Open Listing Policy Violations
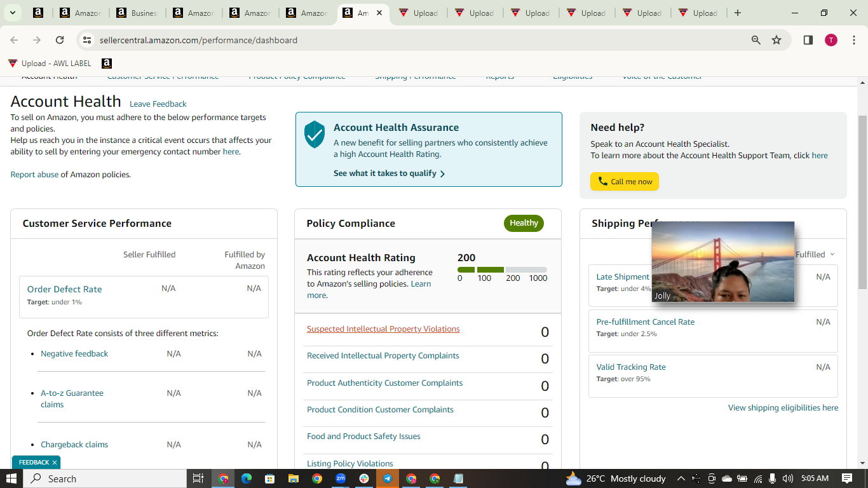The height and width of the screenshot is (488, 868). (350, 464)
